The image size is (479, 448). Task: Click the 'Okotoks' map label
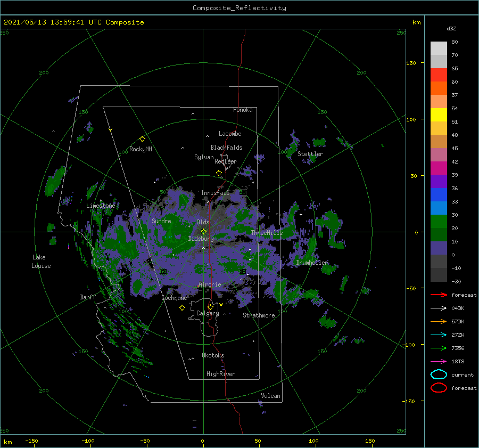213,355
